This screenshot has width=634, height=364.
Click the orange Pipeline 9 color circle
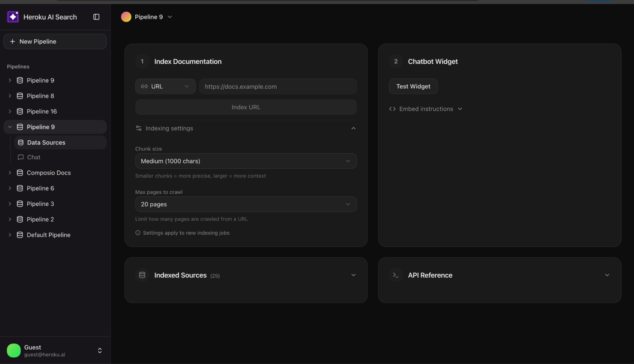pos(126,17)
